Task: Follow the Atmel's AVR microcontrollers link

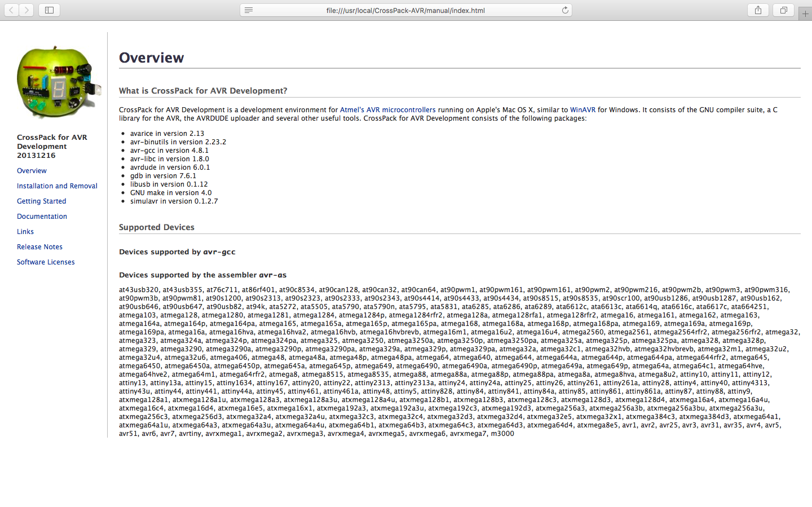Action: point(388,110)
